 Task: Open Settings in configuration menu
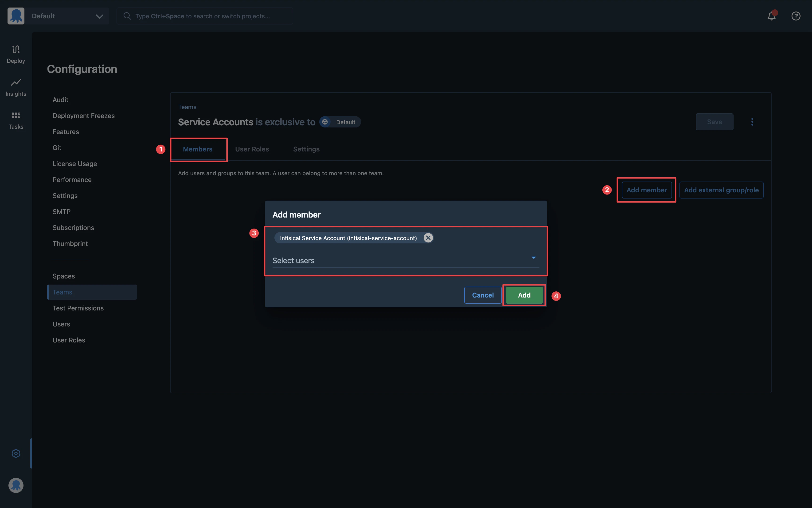65,195
